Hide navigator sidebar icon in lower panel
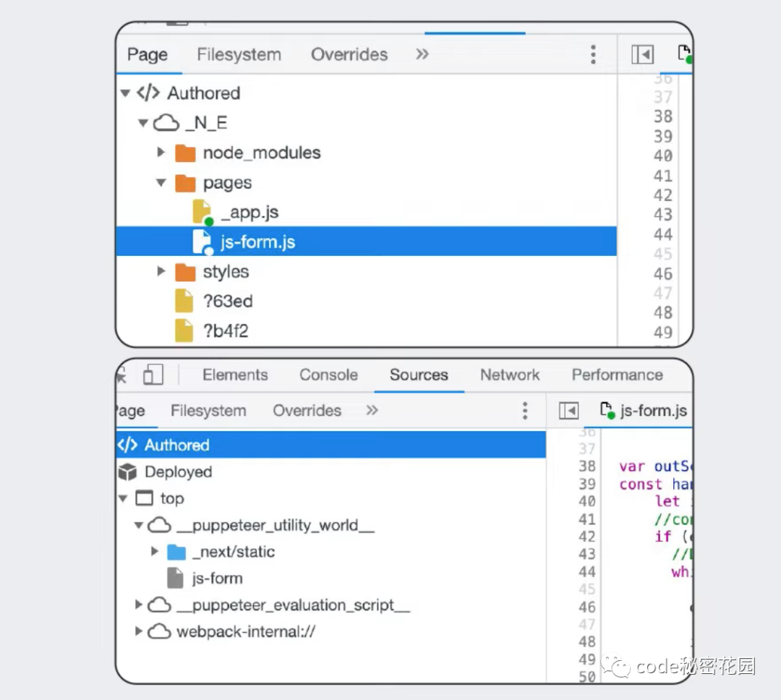 coord(568,411)
